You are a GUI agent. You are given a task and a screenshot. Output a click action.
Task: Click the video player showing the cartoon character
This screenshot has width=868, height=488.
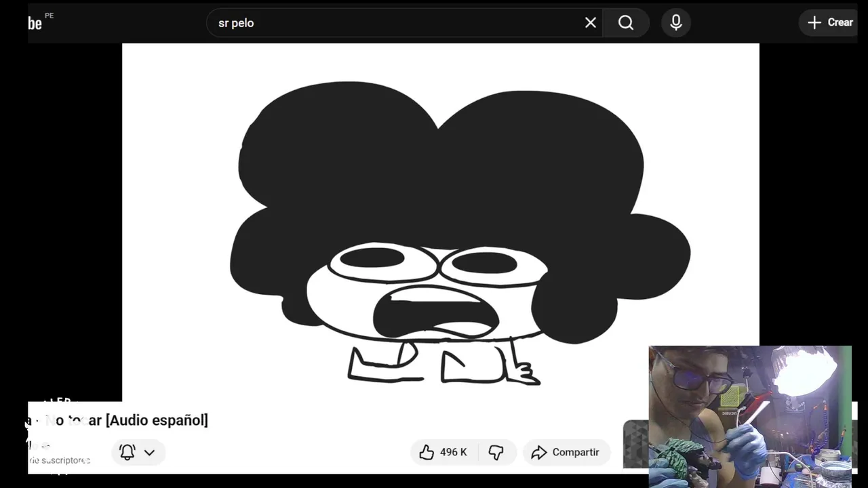point(441,222)
